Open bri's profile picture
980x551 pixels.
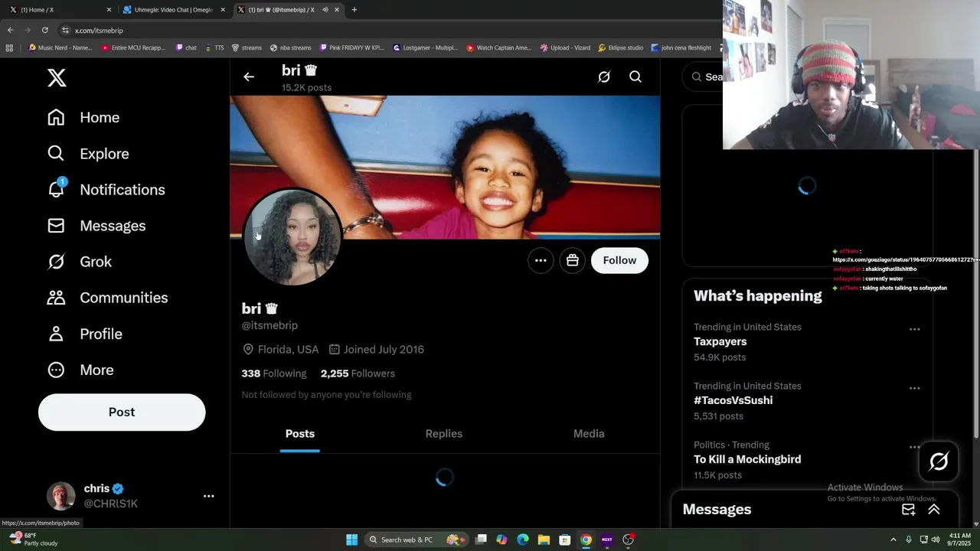tap(292, 237)
